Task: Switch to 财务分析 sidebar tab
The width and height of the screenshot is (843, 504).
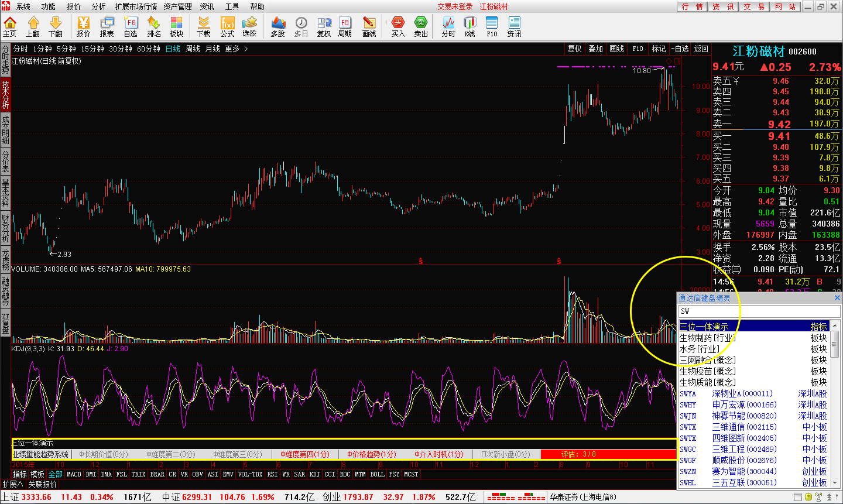Action: click(x=5, y=228)
